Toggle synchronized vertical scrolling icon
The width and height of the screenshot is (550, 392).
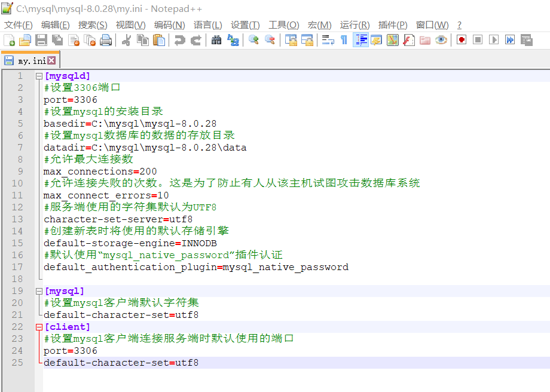(x=291, y=40)
